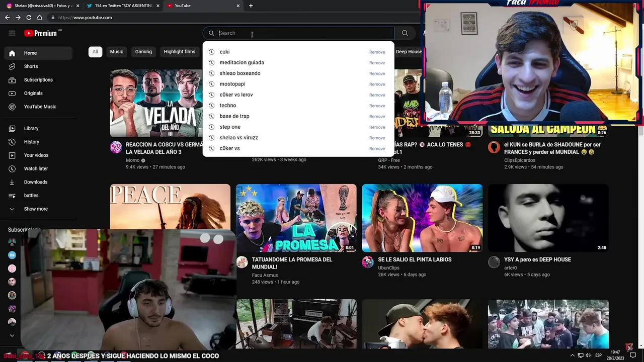Click the browser forward arrow

coord(18,18)
